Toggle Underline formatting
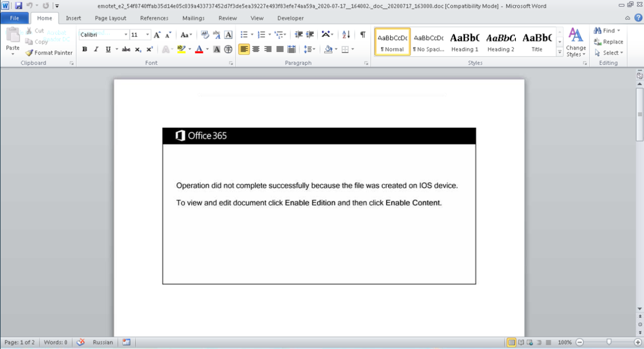Screen dimensions: 644x349 108,49
